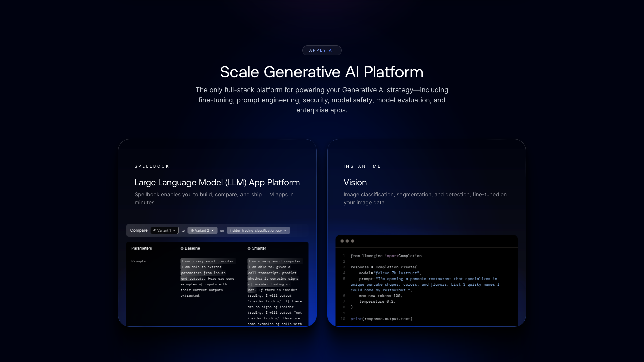
Task: Click the rightmost dot in code window title bar
Action: pos(352,241)
